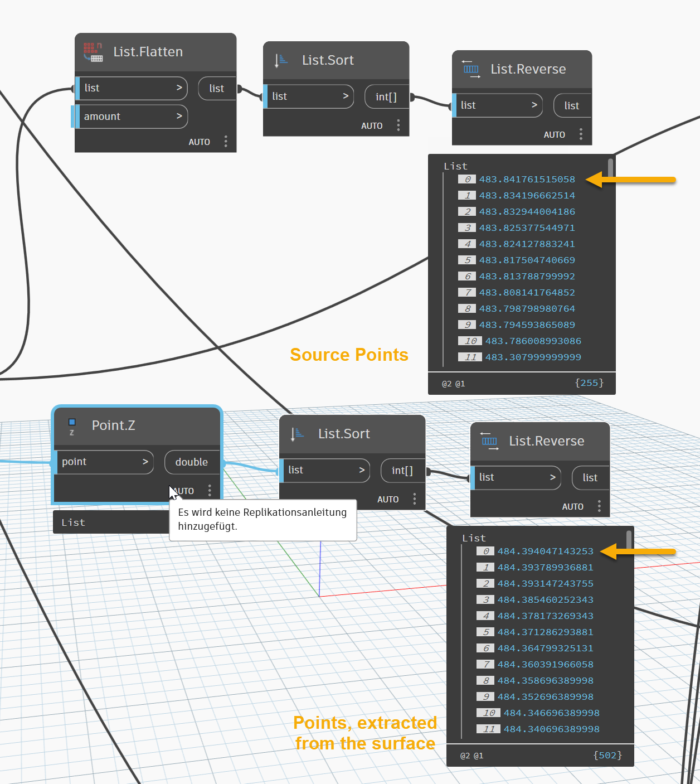Select value 483.817504740669 at index 5
This screenshot has width=700, height=784.
[x=527, y=260]
